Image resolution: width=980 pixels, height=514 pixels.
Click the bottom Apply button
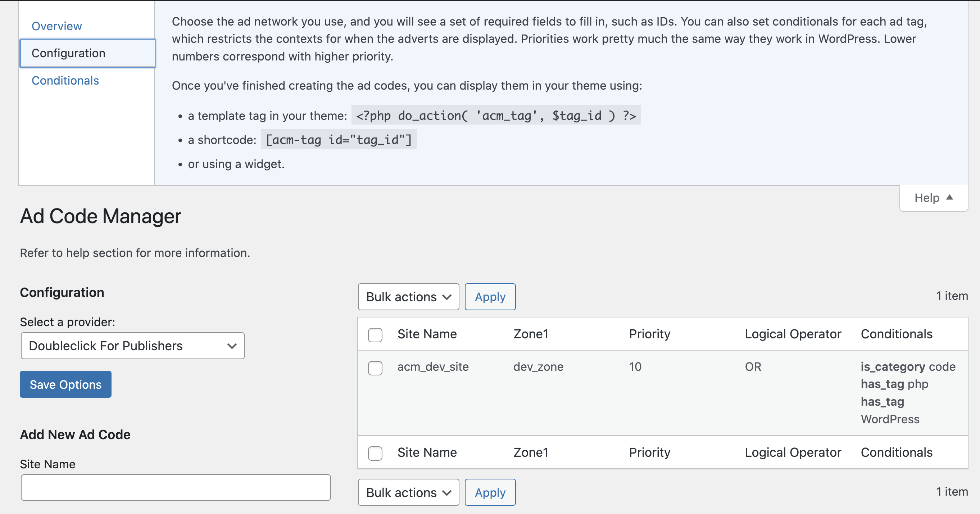point(490,492)
